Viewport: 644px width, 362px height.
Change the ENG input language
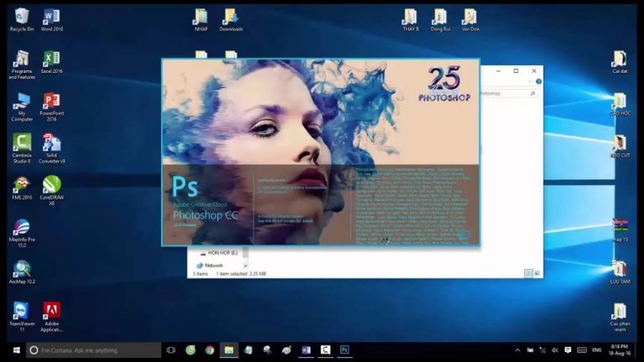[597, 350]
